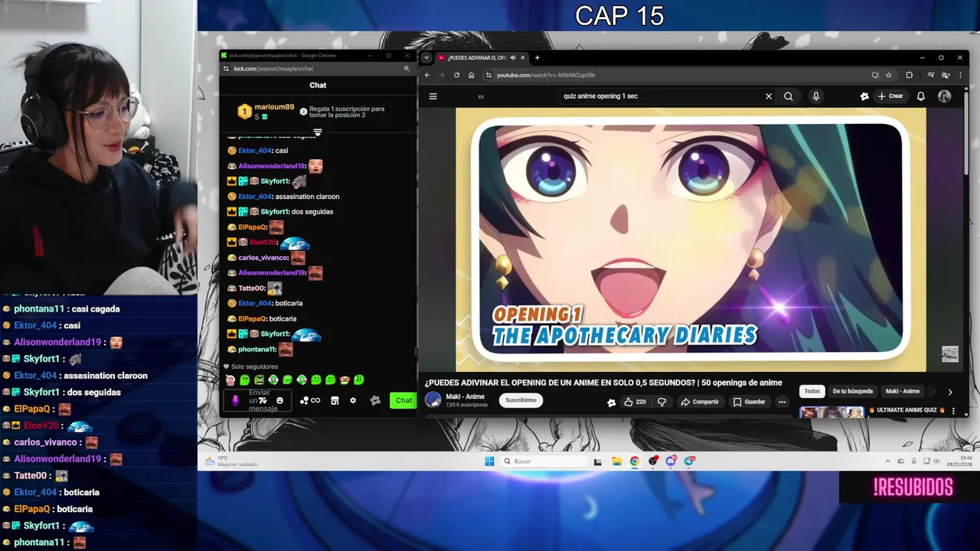Like the video with 220 likes
This screenshot has height=551, width=980.
[x=635, y=402]
